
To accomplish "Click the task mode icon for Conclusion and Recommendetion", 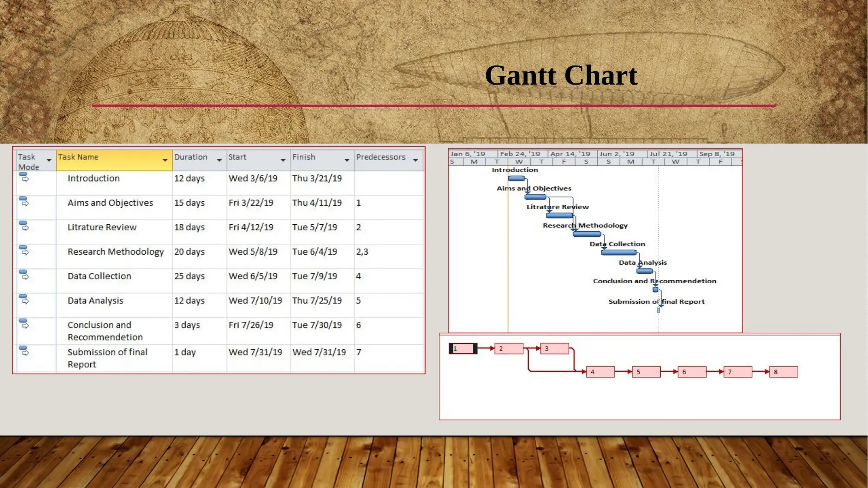I will click(x=24, y=324).
